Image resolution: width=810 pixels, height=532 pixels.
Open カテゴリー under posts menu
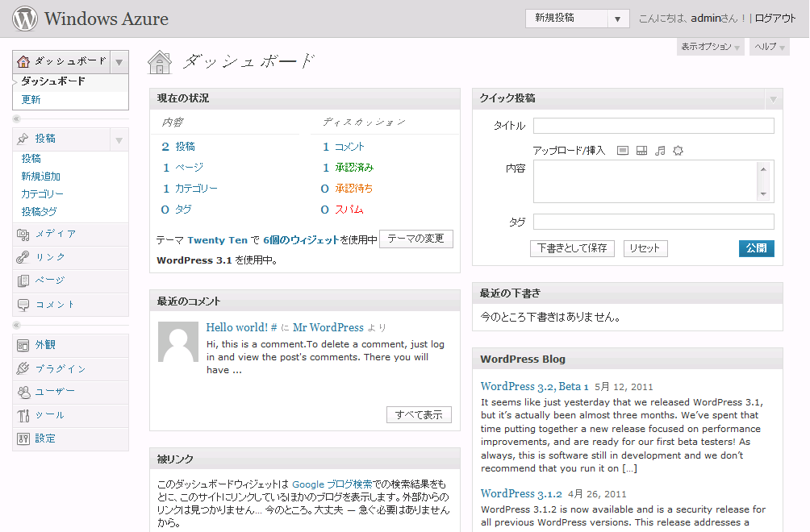click(43, 194)
